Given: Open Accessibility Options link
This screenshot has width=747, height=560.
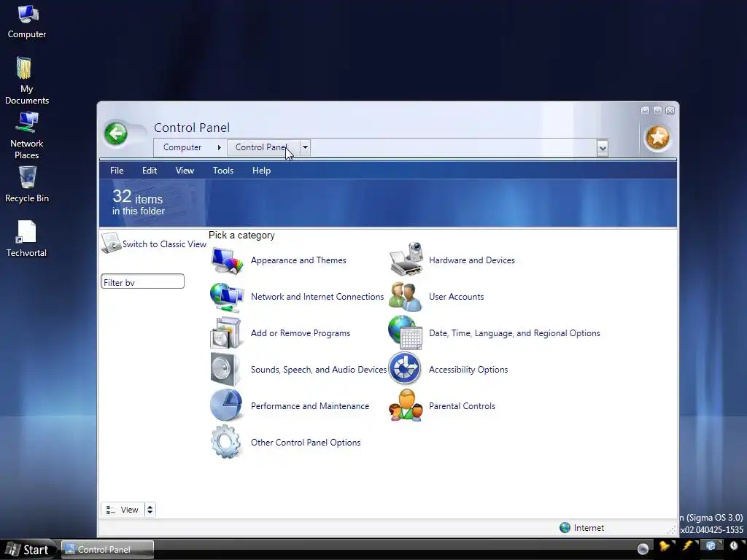Looking at the screenshot, I should tap(468, 370).
